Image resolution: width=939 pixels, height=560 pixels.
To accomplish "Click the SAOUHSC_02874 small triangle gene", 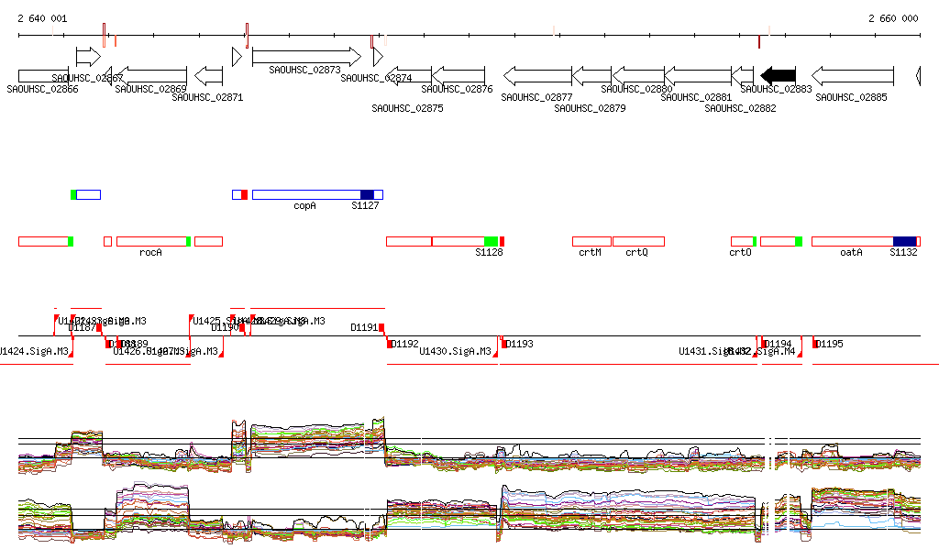I will click(378, 57).
